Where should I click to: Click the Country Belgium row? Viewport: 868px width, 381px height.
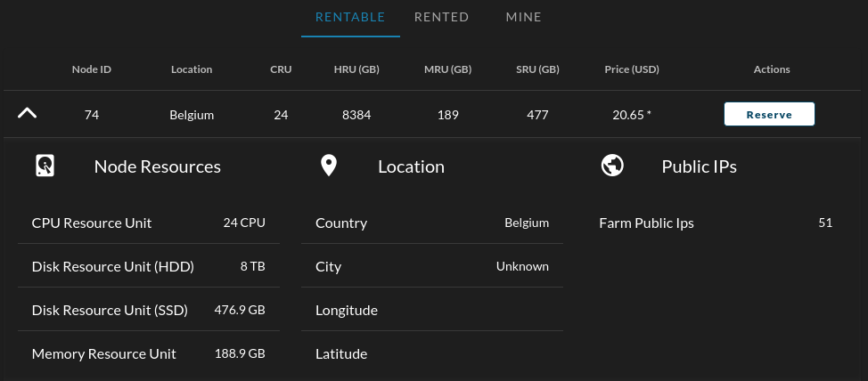click(431, 223)
